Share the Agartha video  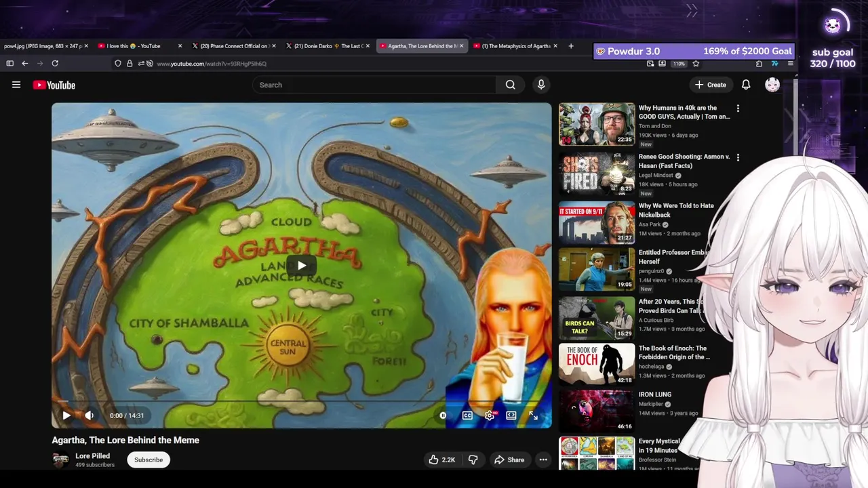point(509,460)
